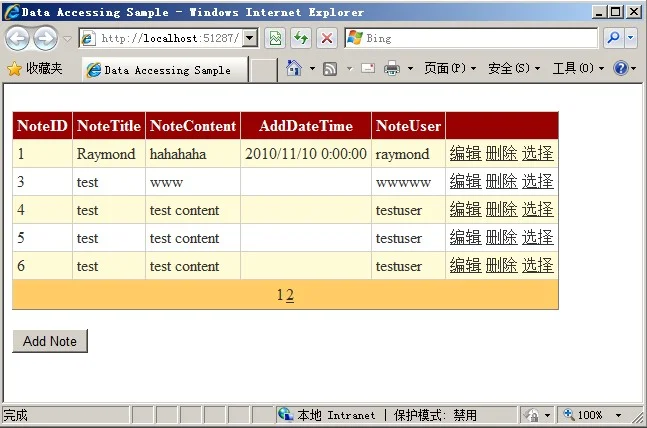Click the RSS feeds icon

tap(330, 68)
